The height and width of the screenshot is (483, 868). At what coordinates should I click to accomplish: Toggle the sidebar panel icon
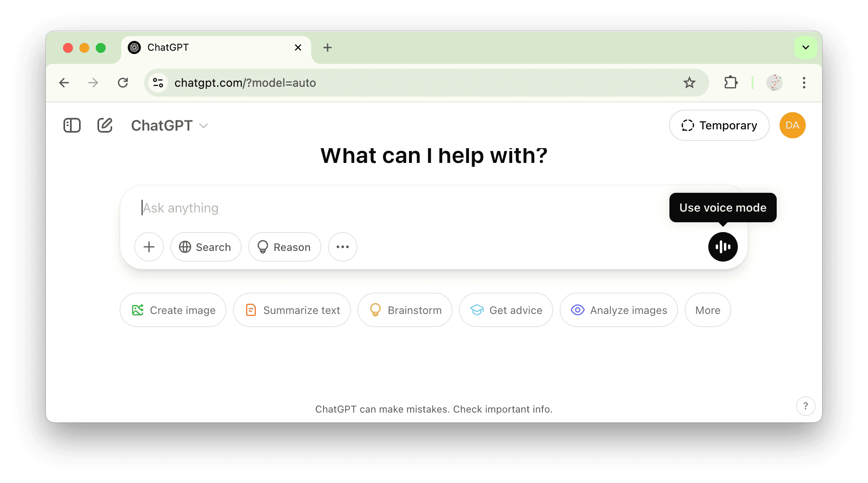click(x=72, y=125)
